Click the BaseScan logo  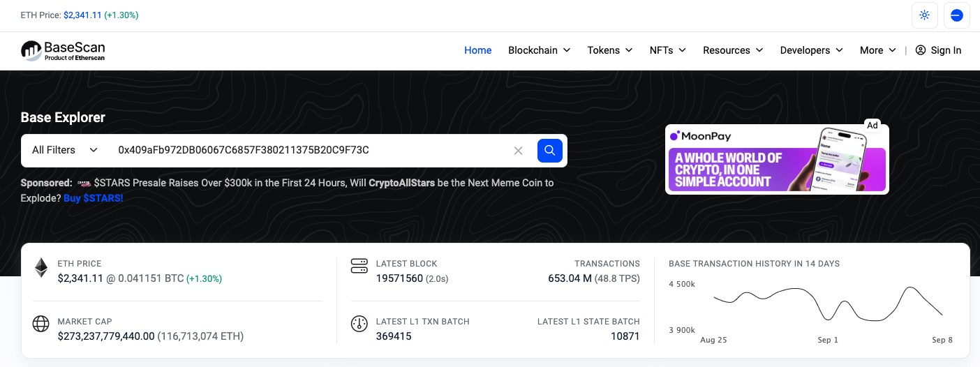[x=63, y=50]
